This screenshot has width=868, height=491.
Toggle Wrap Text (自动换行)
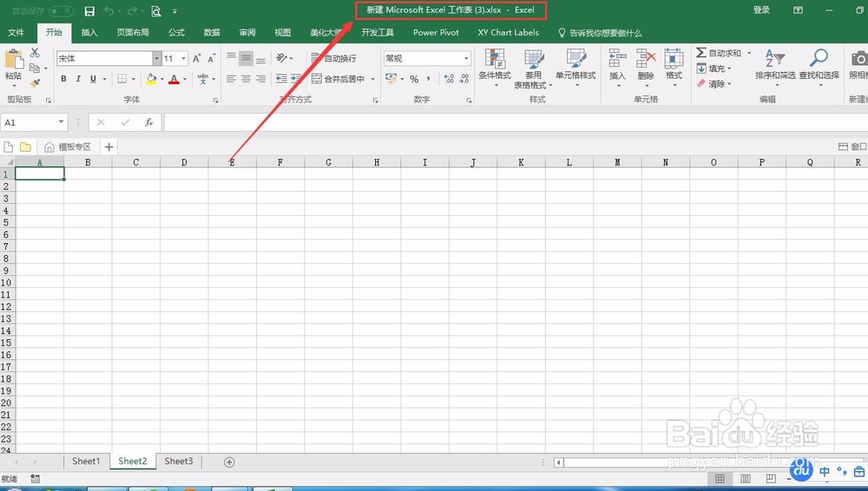334,58
